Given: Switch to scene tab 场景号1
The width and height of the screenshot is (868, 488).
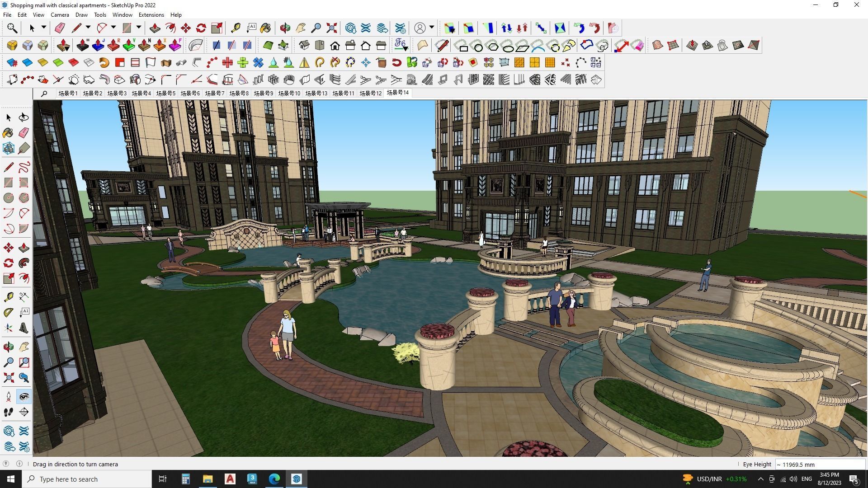Looking at the screenshot, I should click(68, 94).
